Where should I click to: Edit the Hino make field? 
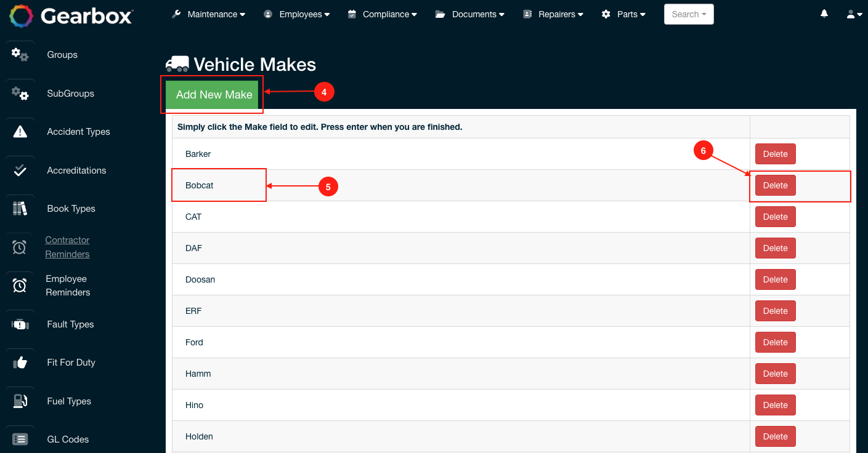pos(461,405)
